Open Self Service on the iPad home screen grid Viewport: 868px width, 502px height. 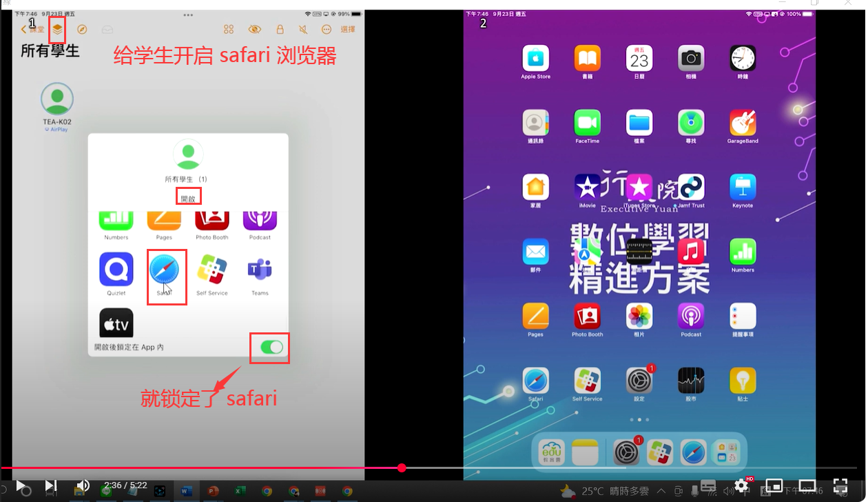point(588,381)
